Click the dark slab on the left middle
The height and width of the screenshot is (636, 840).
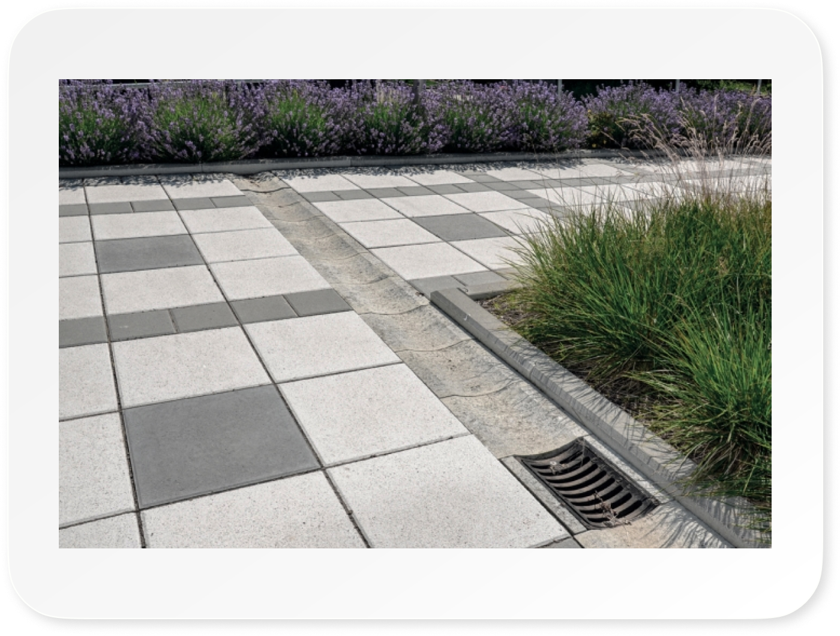point(148,253)
